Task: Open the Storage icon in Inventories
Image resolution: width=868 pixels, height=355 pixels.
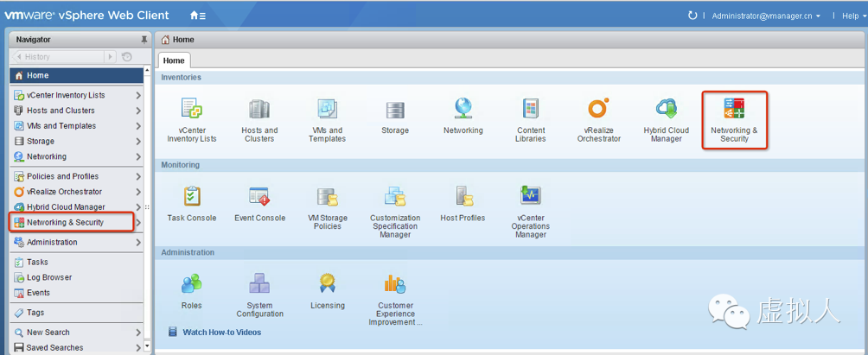Action: [395, 110]
